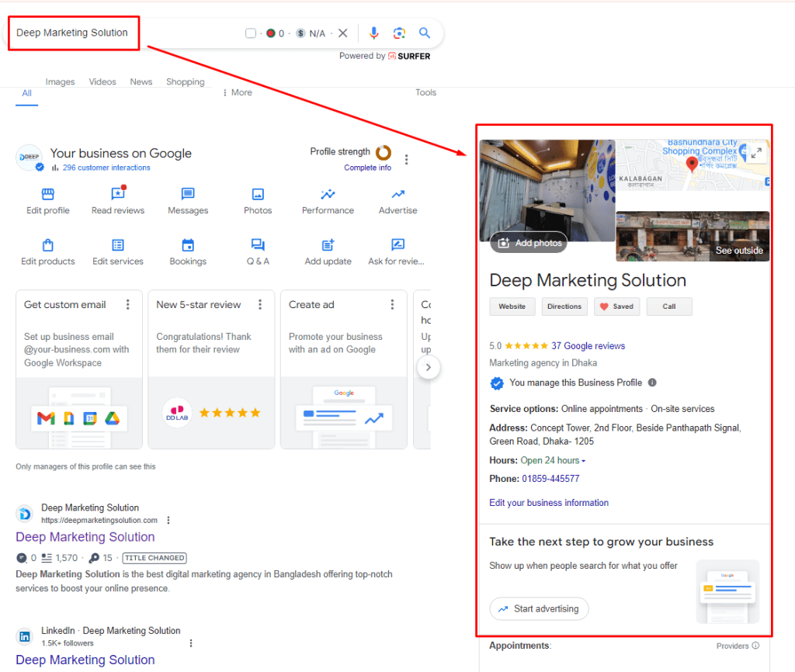Viewport: 795px width, 672px height.
Task: Switch to Videos tab
Action: [102, 81]
